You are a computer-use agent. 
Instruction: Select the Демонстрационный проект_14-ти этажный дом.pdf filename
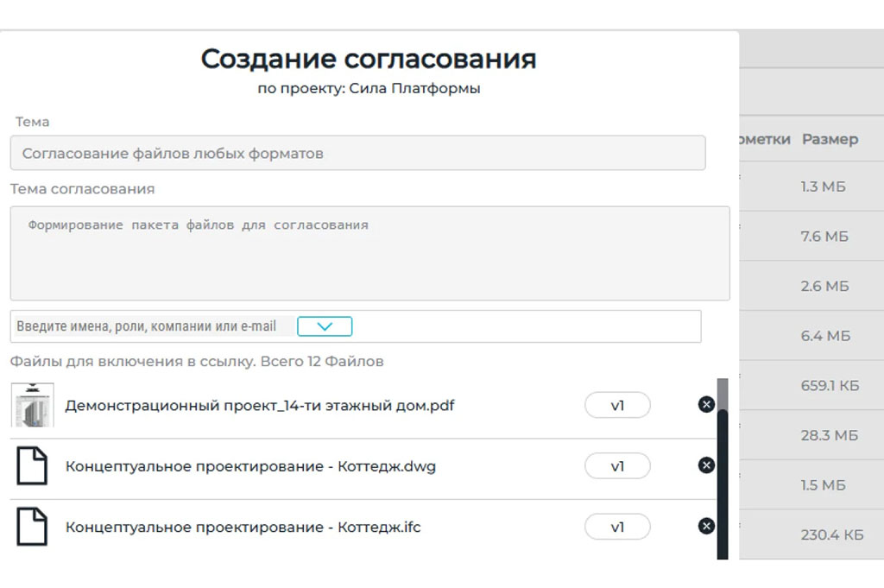(x=260, y=405)
